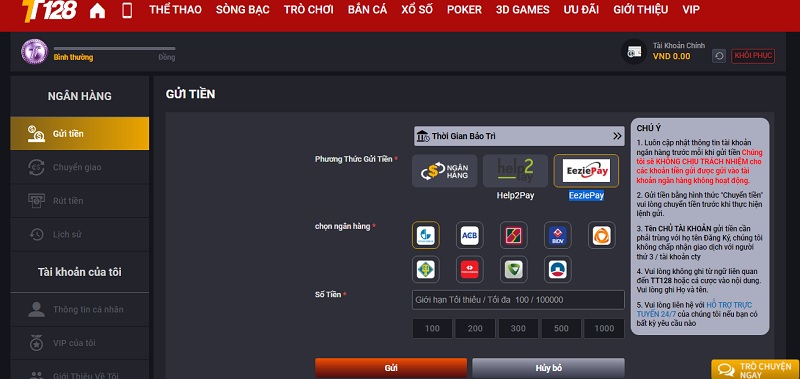The height and width of the screenshot is (379, 800).
Task: Select the EeziePay deposit method
Action: pos(586,171)
